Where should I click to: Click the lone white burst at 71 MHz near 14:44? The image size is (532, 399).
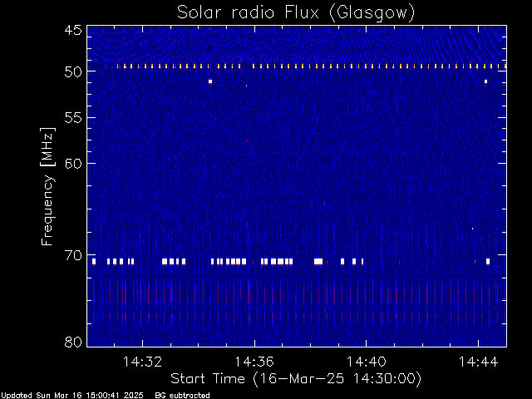click(488, 261)
